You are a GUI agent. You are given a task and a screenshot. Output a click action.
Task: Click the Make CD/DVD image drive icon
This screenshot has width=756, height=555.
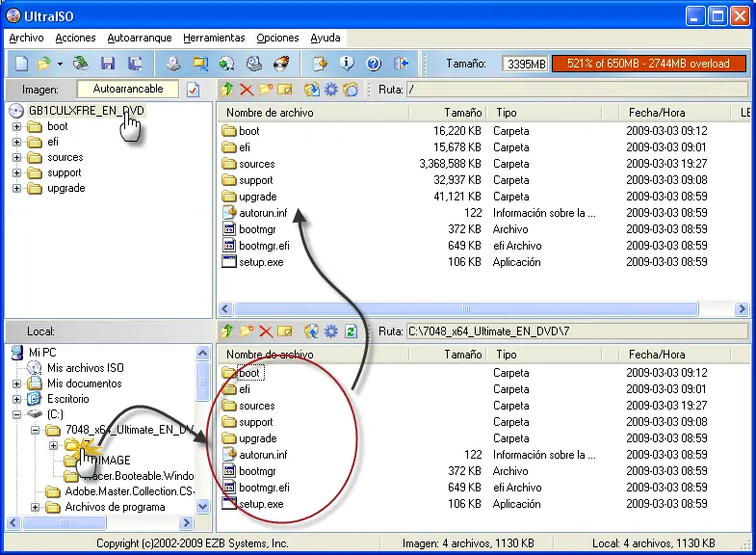point(173,64)
